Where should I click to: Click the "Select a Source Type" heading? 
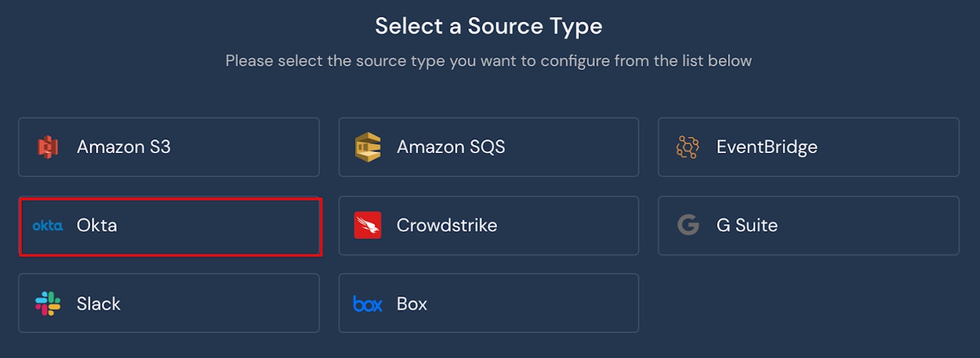pyautogui.click(x=489, y=27)
